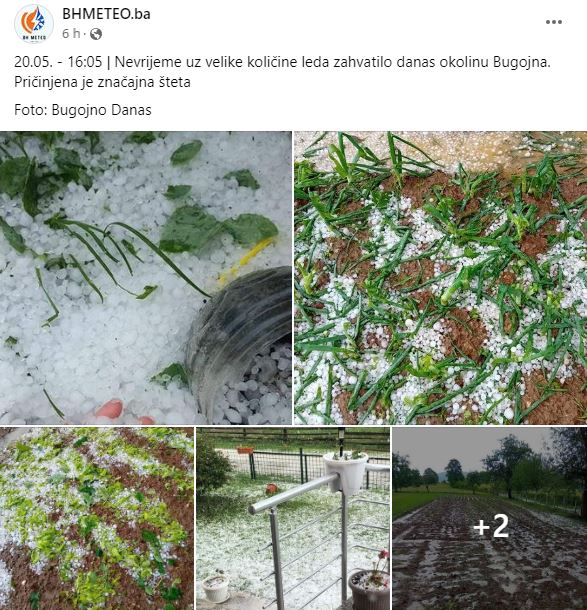Click the post text about Bugojno storm

point(283,72)
